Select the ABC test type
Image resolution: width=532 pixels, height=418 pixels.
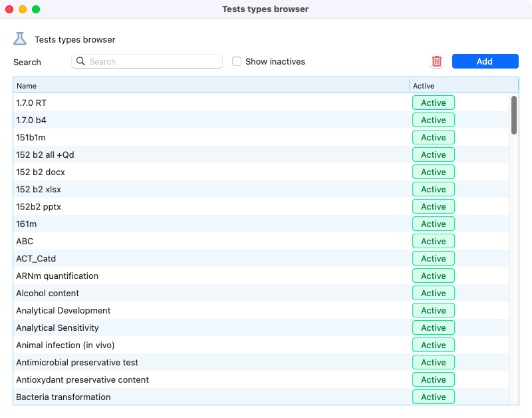pyautogui.click(x=261, y=241)
